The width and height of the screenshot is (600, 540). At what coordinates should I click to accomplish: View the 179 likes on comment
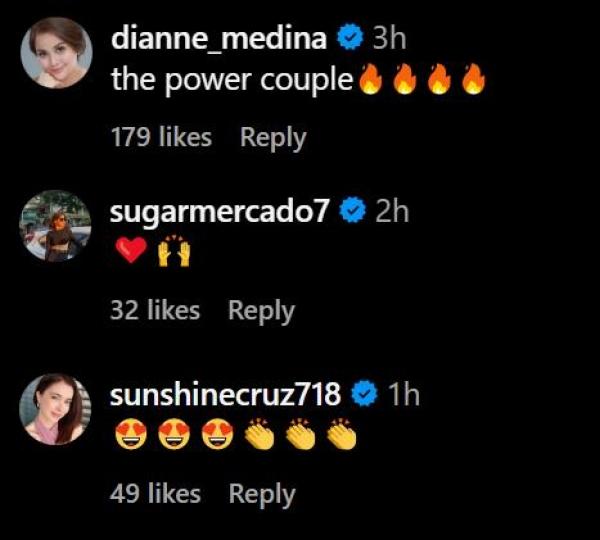[x=161, y=137]
